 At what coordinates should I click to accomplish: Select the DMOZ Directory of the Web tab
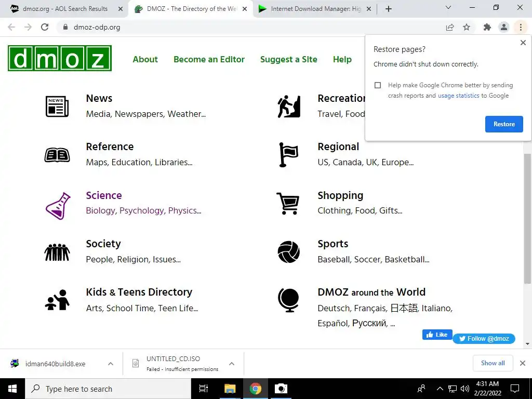pos(191,9)
